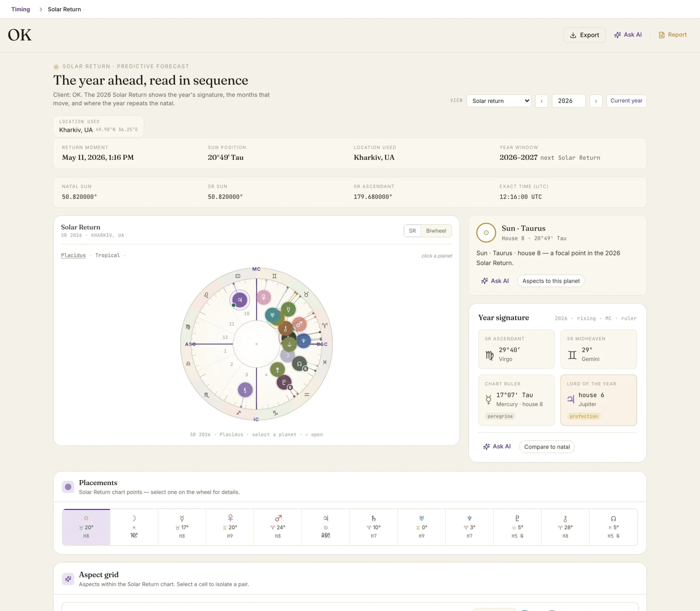700x611 pixels.
Task: Open the Moon placement cell
Action: point(134,527)
